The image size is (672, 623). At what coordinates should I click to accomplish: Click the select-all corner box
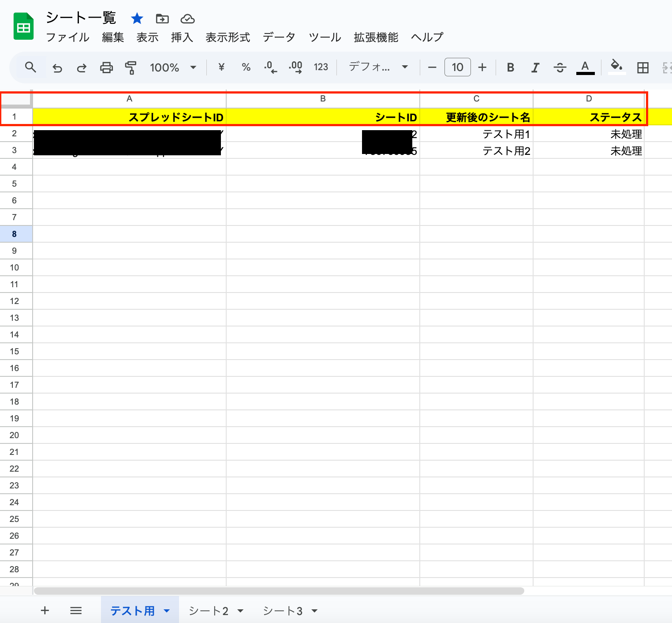click(16, 99)
